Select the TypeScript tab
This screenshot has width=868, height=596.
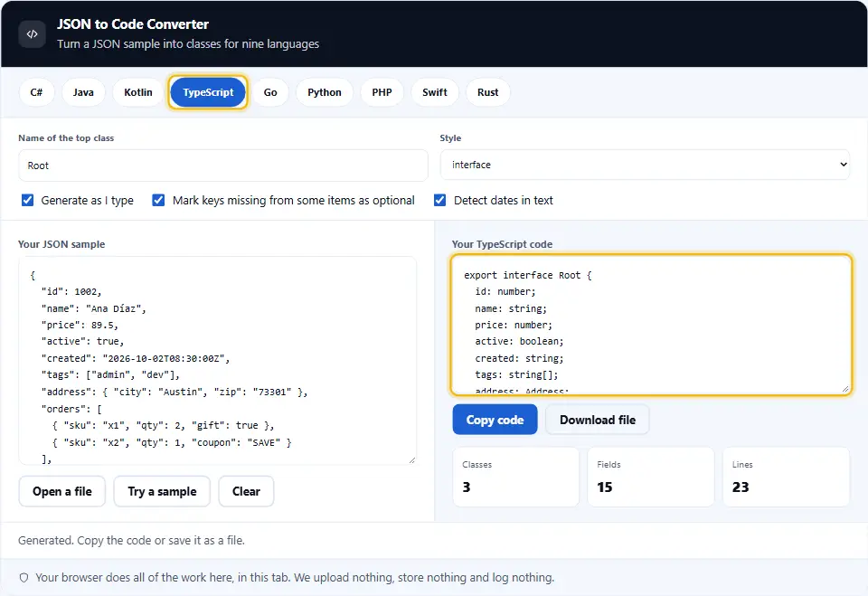208,92
